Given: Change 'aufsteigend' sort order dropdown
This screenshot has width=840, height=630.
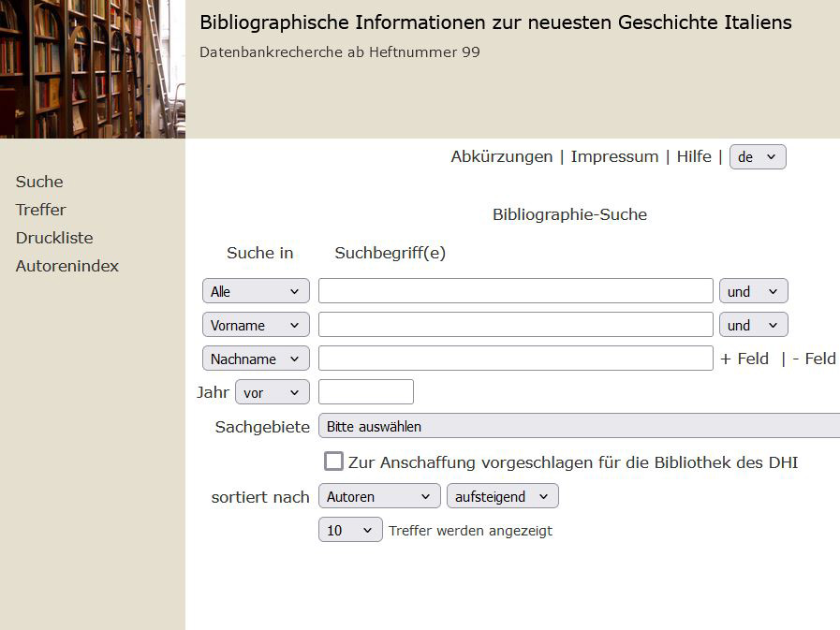Looking at the screenshot, I should pyautogui.click(x=502, y=496).
